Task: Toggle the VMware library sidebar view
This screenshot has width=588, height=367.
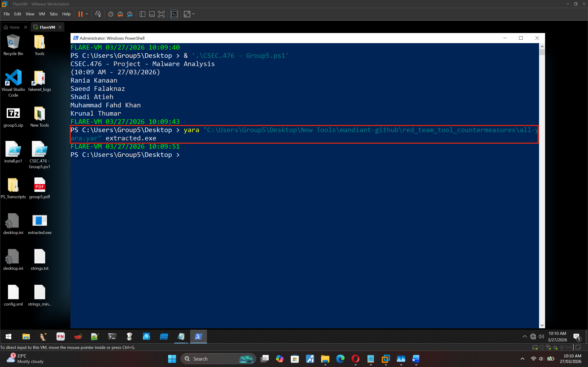Action: coord(143,14)
